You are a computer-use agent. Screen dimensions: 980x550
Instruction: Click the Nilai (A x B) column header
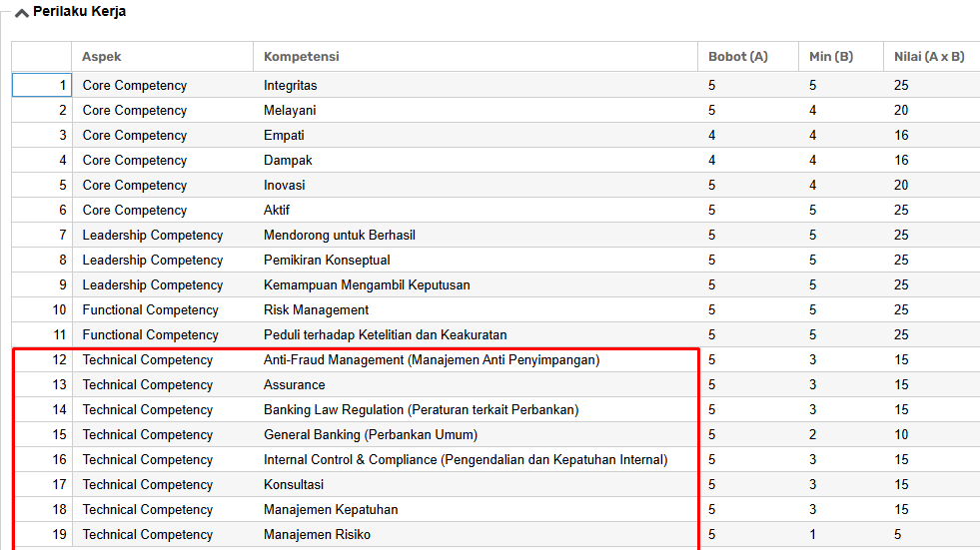[x=931, y=56]
